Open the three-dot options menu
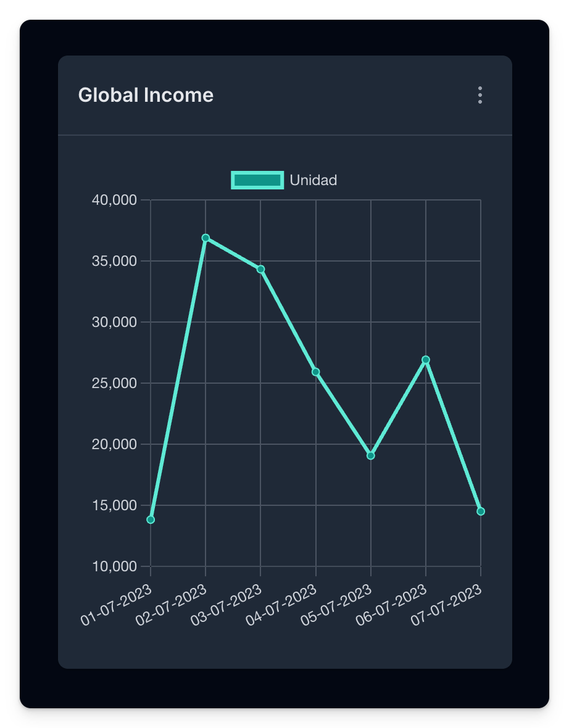The width and height of the screenshot is (569, 728). pyautogui.click(x=480, y=95)
